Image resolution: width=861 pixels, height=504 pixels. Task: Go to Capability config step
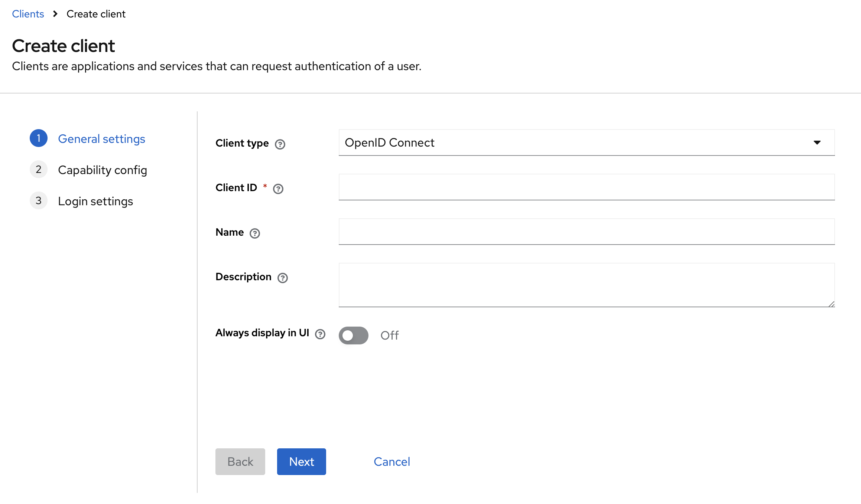point(103,170)
